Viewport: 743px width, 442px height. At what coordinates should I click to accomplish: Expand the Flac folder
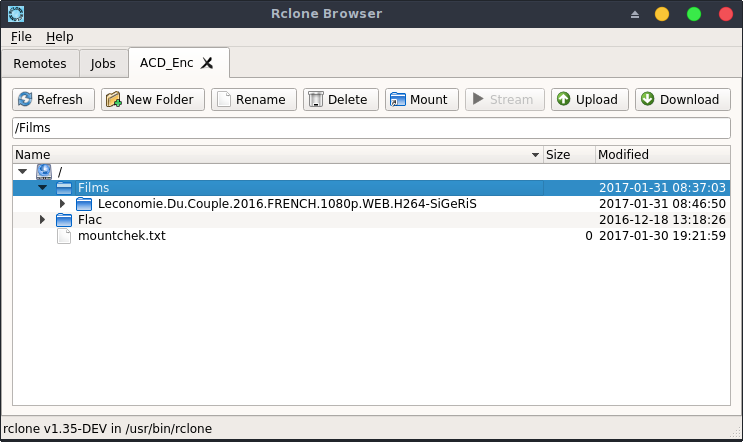43,220
